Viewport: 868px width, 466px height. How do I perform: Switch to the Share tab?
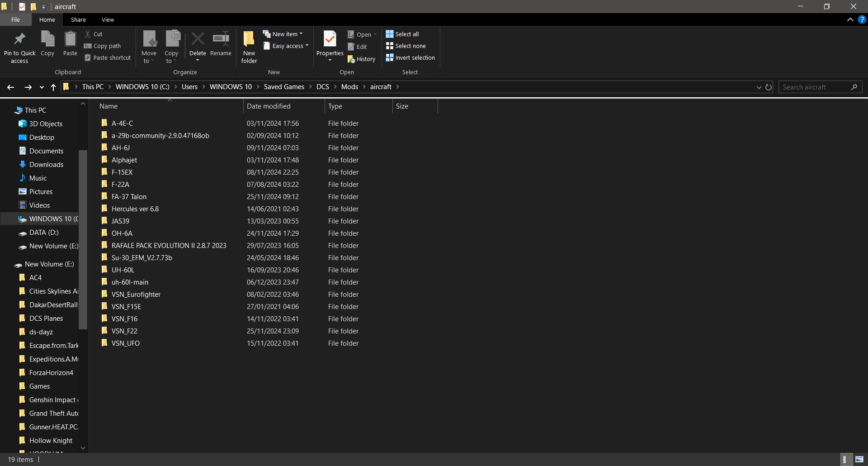(x=78, y=19)
